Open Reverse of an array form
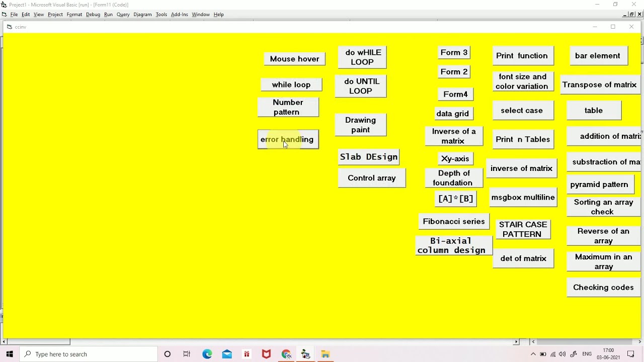 [603, 236]
